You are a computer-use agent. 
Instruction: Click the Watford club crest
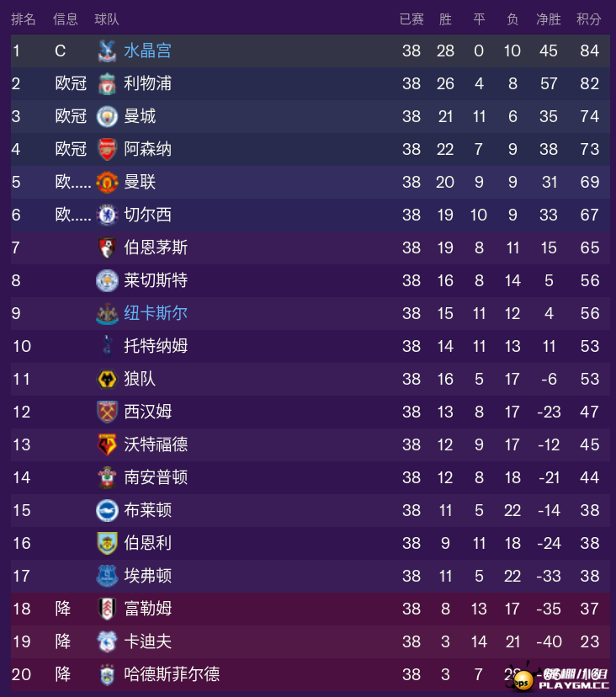pyautogui.click(x=107, y=444)
